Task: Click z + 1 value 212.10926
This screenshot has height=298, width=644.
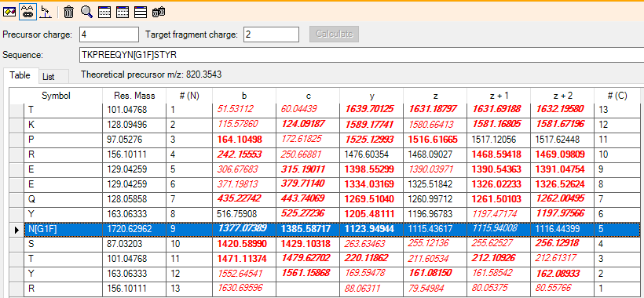Action: coord(499,259)
